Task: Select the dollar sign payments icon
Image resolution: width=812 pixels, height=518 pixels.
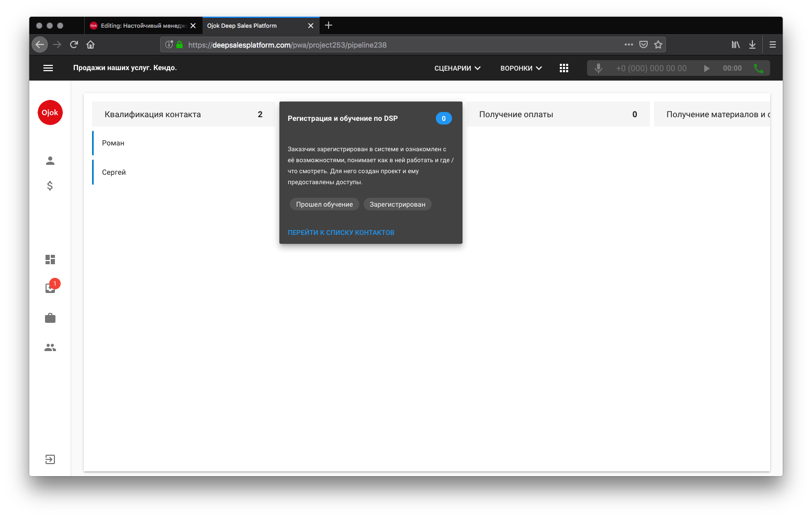Action: 50,185
